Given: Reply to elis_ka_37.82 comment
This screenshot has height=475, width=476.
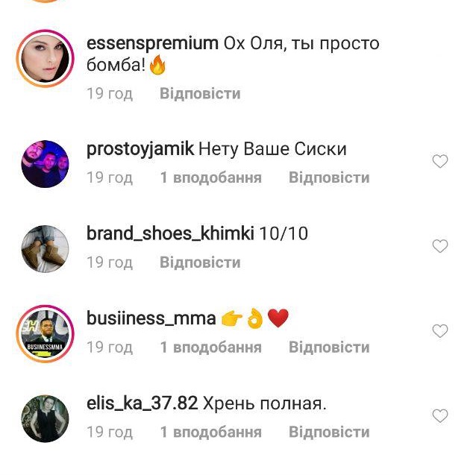Looking at the screenshot, I should coord(329,432).
